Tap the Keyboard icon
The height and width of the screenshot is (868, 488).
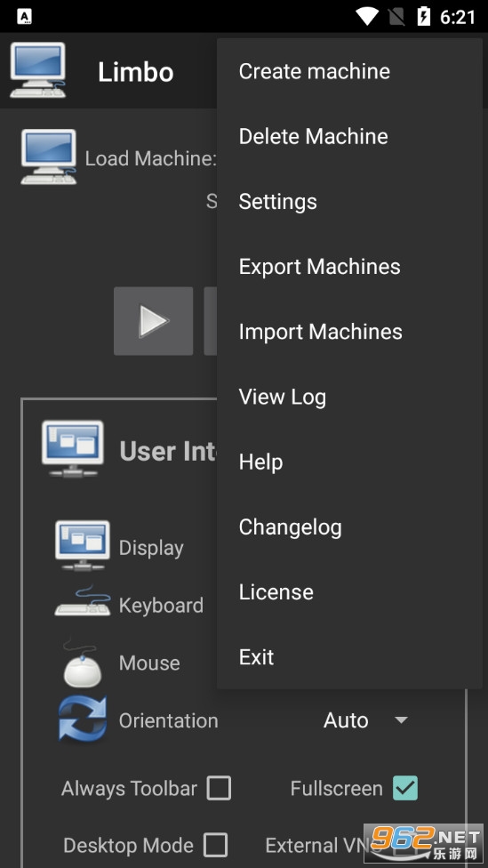[83, 601]
